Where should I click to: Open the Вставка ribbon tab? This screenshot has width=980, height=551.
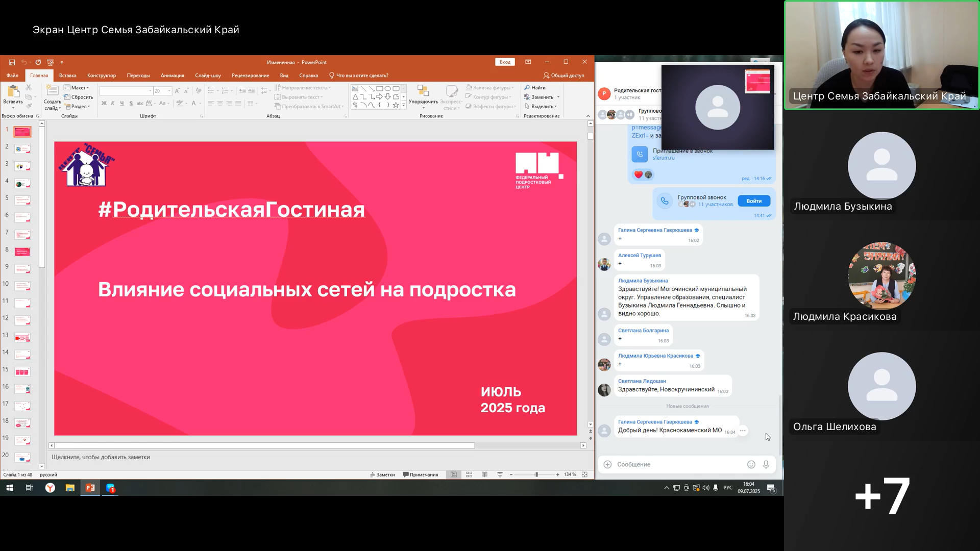pos(67,76)
